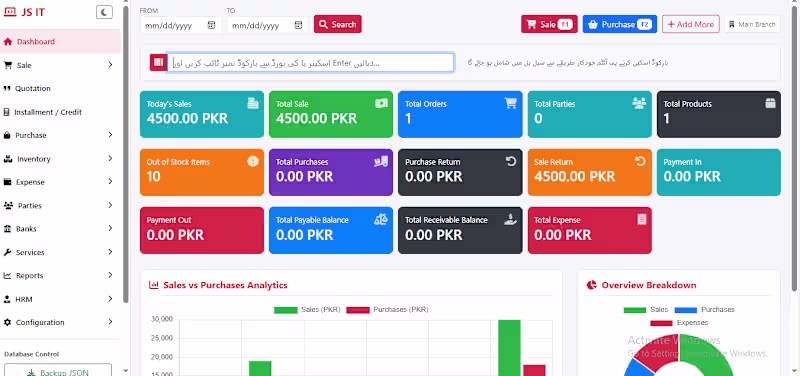800x376 pixels.
Task: Click the Purchase F2 button
Action: point(619,24)
